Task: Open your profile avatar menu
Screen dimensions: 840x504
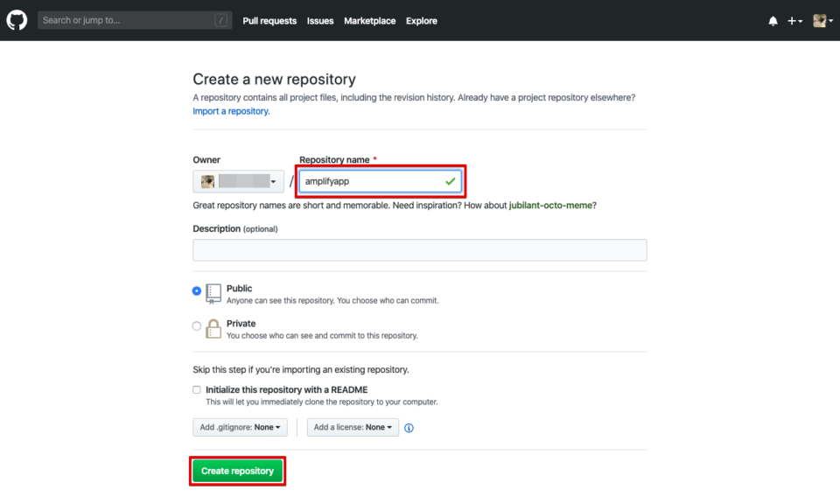Action: [818, 20]
